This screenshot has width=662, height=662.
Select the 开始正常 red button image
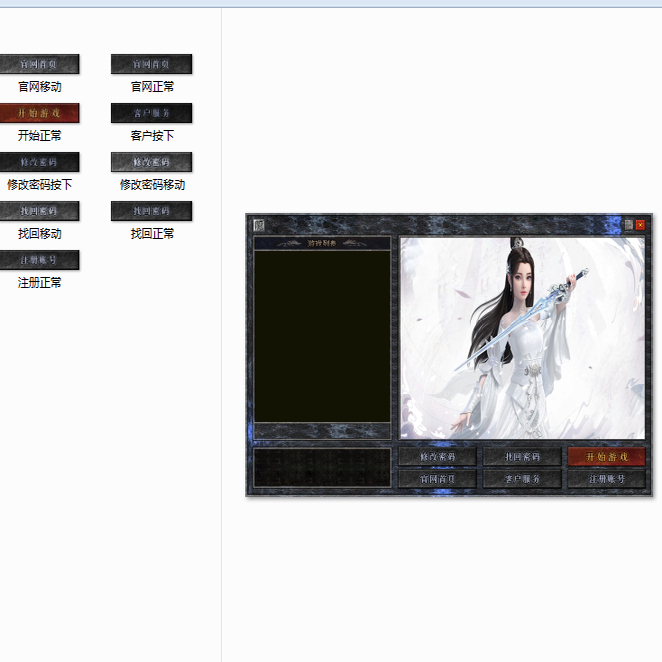(39, 113)
